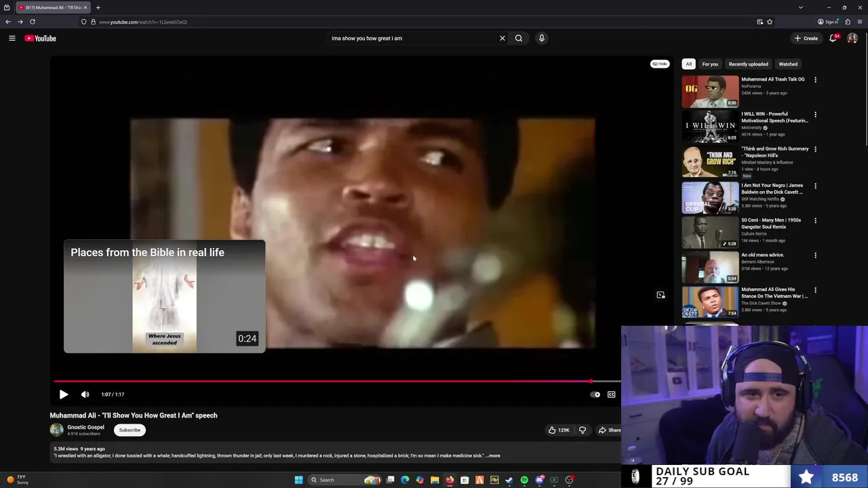Open the weather widget showing Sunny

[18, 480]
